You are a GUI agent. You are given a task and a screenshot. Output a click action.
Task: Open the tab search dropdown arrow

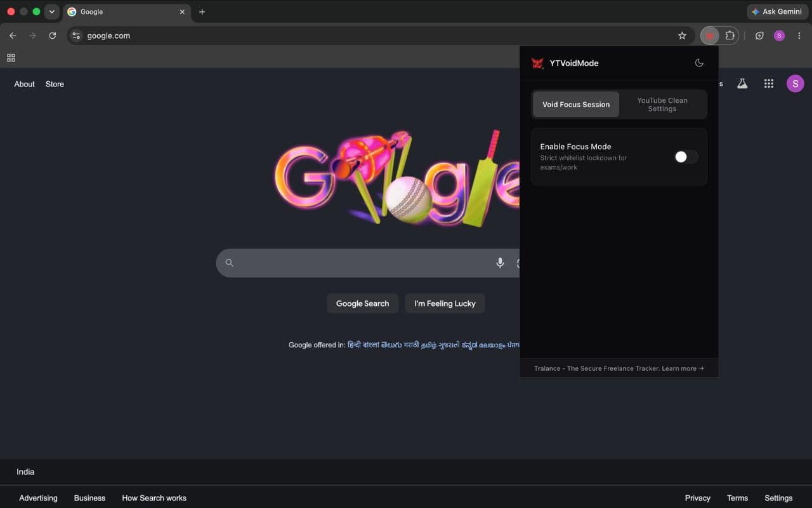pyautogui.click(x=51, y=11)
